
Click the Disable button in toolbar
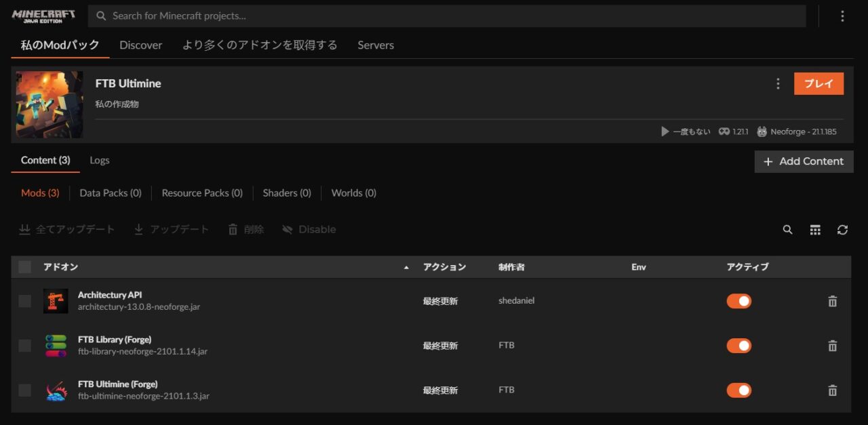(309, 230)
